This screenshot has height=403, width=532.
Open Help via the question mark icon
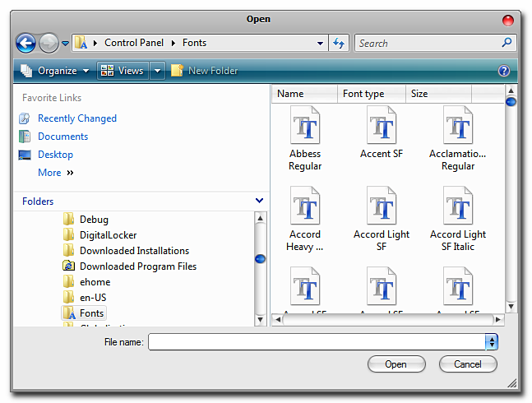tap(504, 71)
